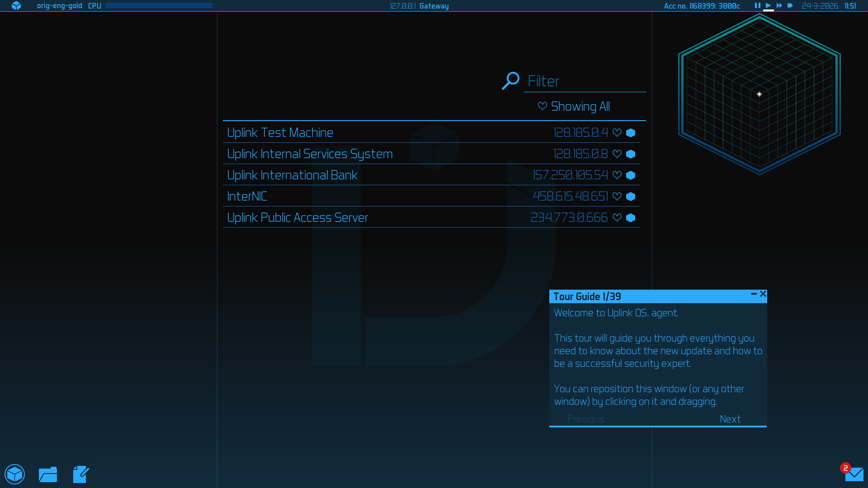Image resolution: width=868 pixels, height=488 pixels.
Task: Pause the game speed
Action: tap(757, 6)
